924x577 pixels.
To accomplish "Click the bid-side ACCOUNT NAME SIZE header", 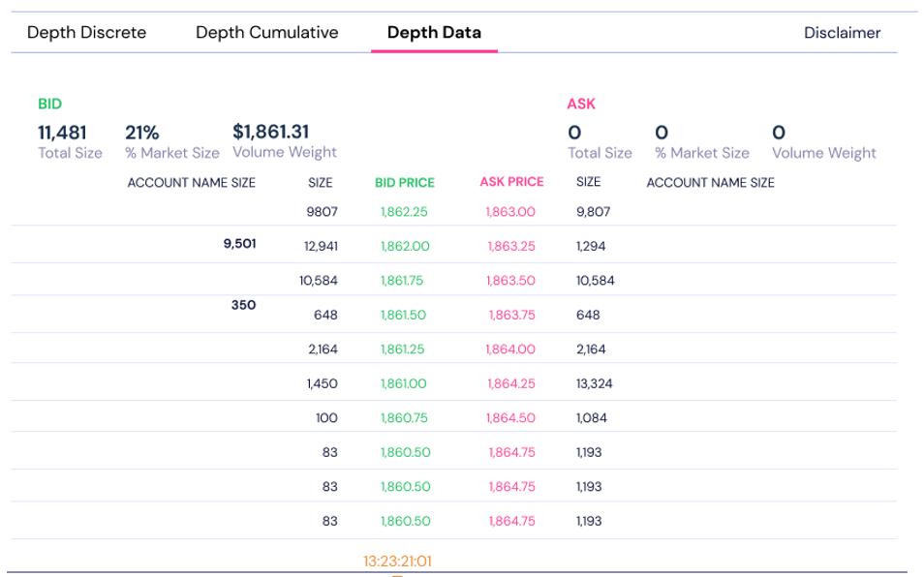I will (x=192, y=183).
